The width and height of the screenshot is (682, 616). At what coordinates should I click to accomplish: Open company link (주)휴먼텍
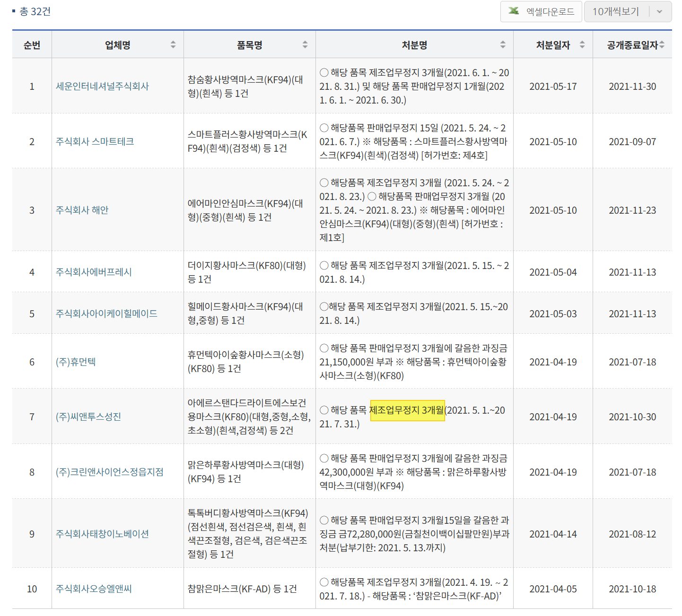coord(76,362)
